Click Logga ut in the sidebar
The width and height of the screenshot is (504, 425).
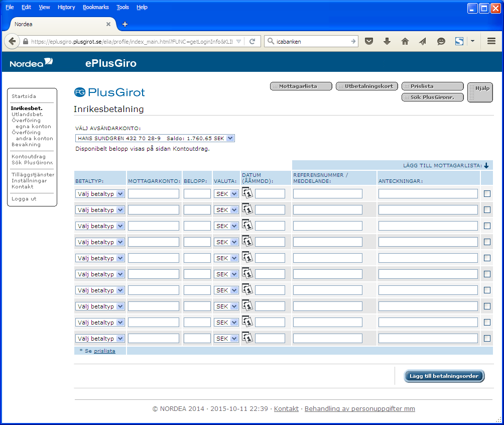click(24, 199)
